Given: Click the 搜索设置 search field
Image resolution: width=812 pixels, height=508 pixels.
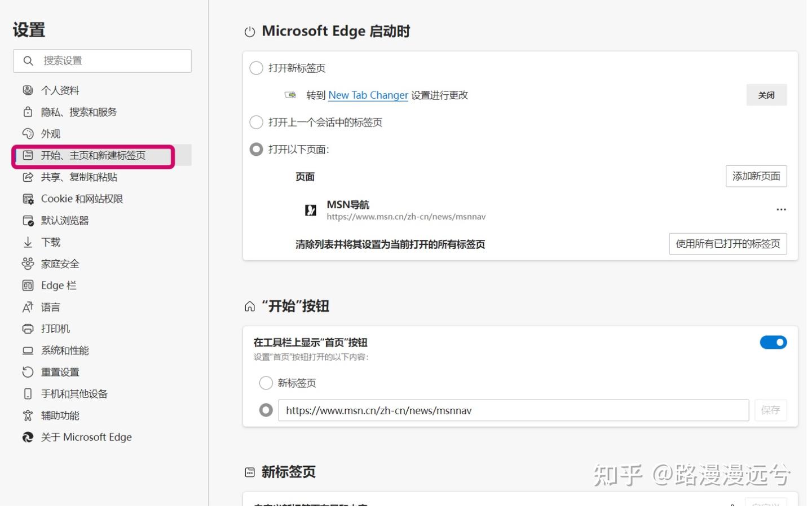Looking at the screenshot, I should point(102,60).
